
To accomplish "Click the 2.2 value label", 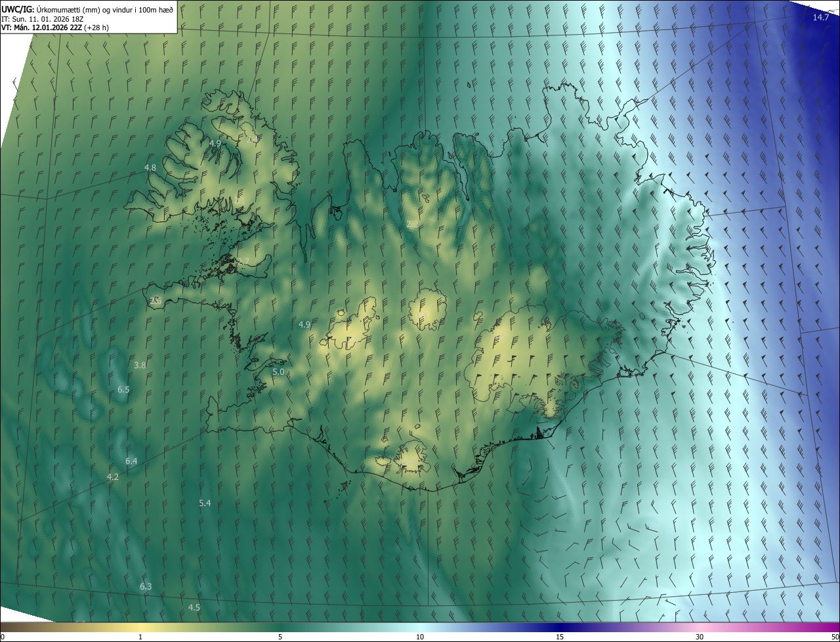I will 412,224.
